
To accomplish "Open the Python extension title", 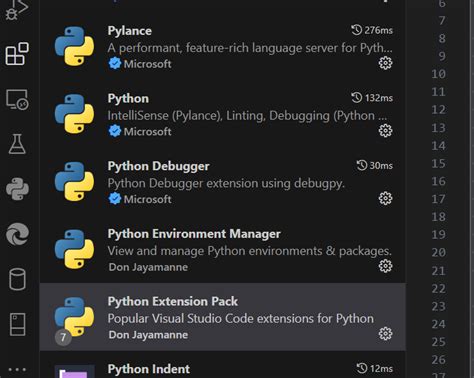I will (x=128, y=99).
